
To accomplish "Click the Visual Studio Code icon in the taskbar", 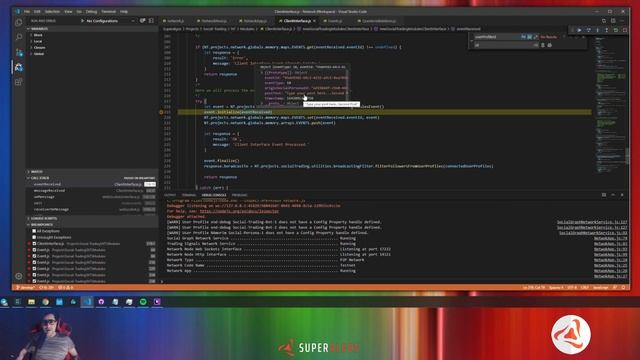I will [87, 302].
